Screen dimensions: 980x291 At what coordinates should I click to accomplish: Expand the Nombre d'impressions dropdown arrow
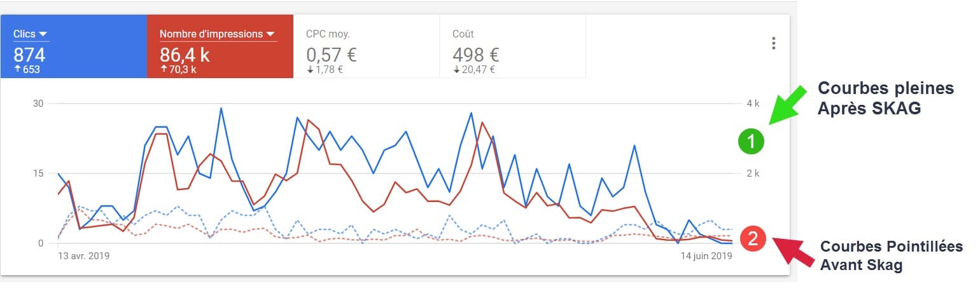[x=270, y=34]
